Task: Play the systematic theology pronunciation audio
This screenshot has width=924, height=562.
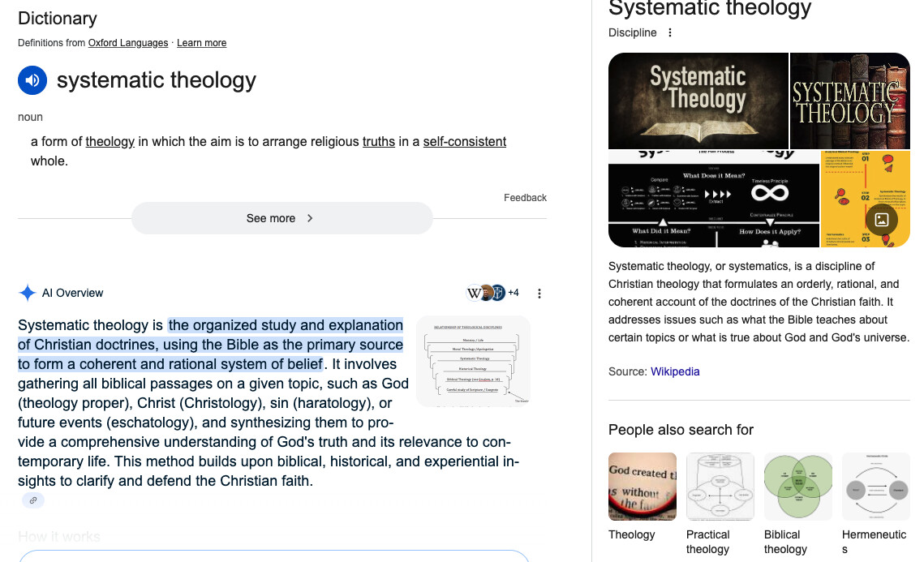Action: click(x=32, y=80)
